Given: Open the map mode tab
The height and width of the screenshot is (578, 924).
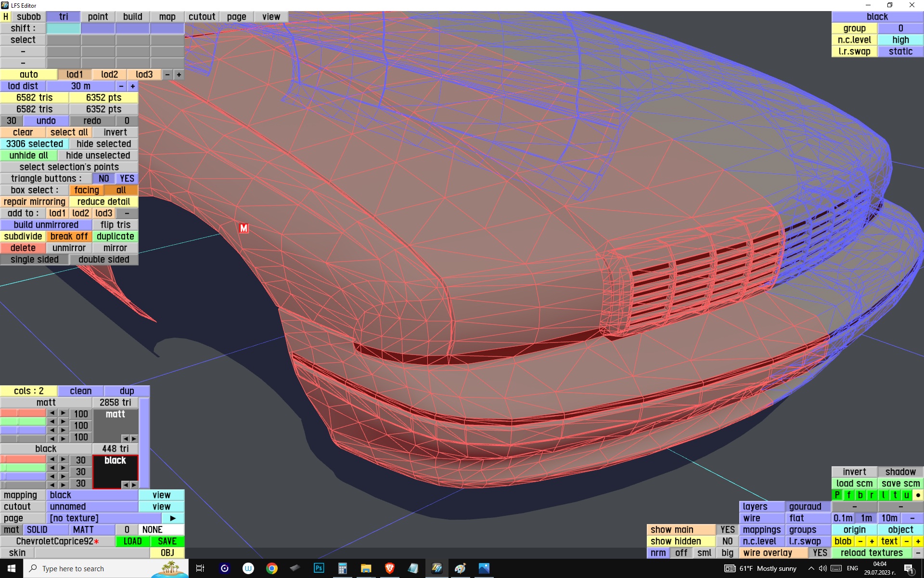Looking at the screenshot, I should click(x=167, y=16).
